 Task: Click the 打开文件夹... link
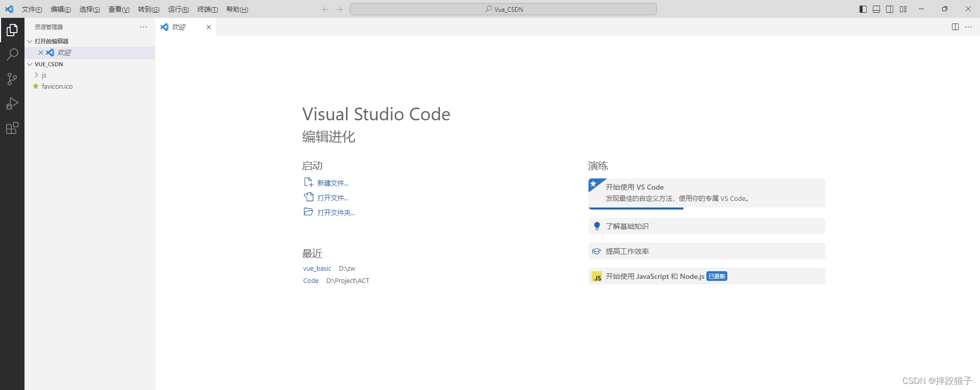tap(336, 213)
